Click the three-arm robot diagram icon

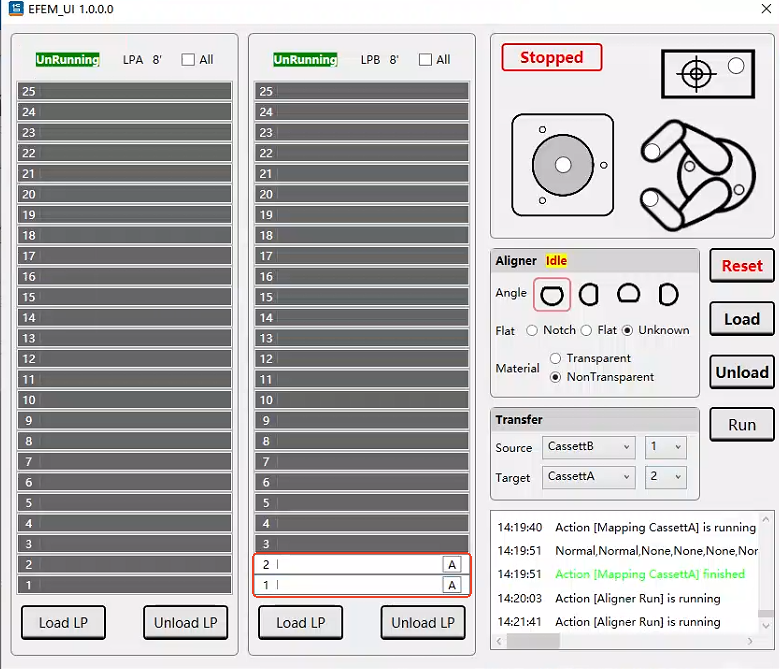click(x=693, y=174)
